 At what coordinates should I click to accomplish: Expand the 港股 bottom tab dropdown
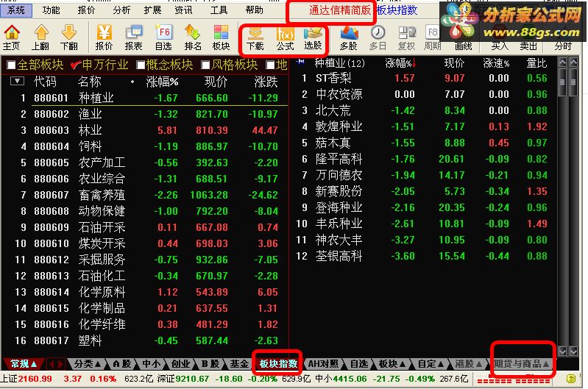coord(478,364)
